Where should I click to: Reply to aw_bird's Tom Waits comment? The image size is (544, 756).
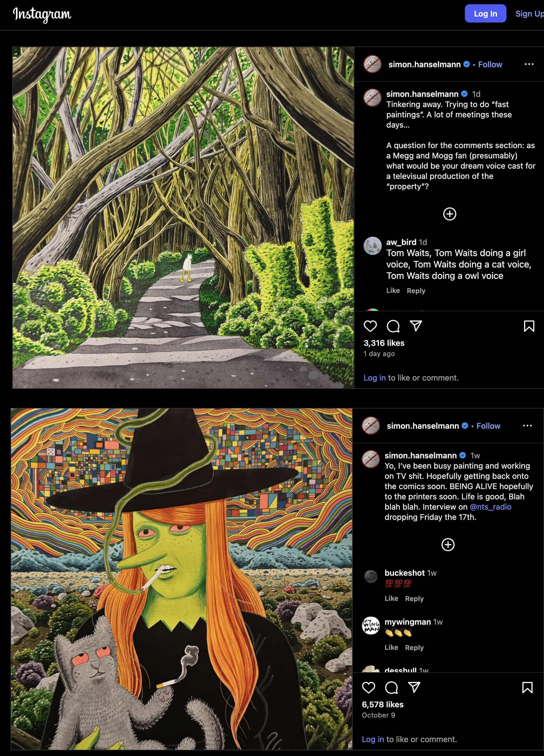[416, 291]
